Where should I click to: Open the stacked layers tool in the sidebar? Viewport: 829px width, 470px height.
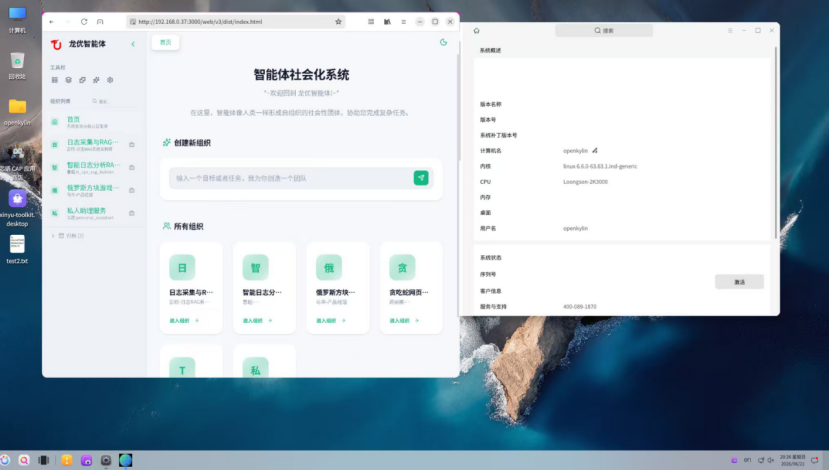click(x=68, y=80)
